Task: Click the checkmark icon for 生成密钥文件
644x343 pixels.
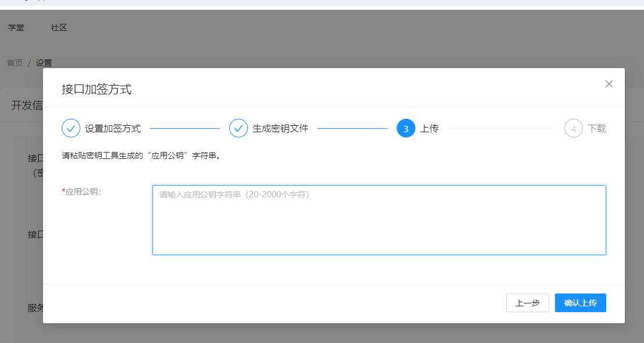Action: pyautogui.click(x=239, y=128)
